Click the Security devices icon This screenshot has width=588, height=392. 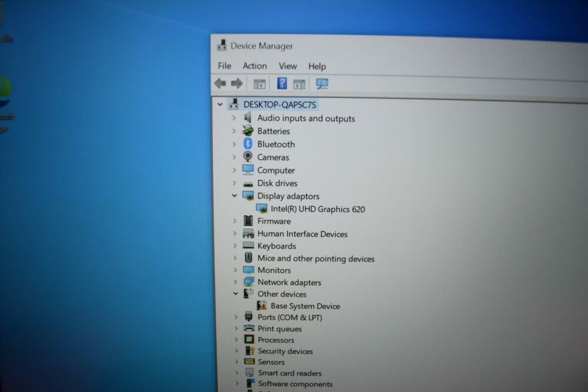coord(250,351)
